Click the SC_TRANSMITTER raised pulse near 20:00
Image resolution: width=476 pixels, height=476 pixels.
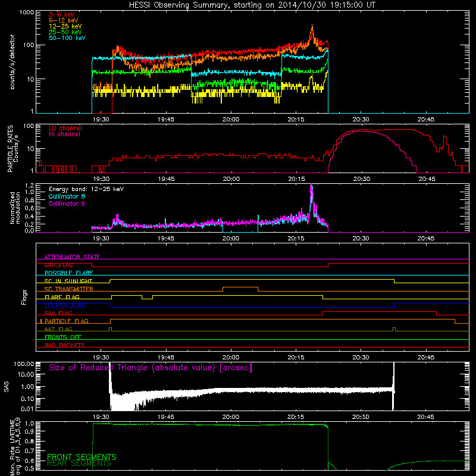[240, 287]
